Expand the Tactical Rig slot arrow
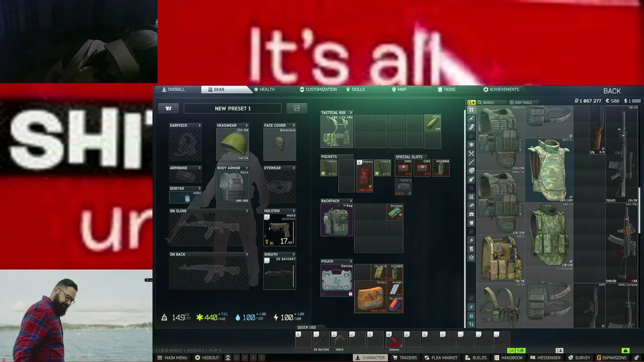Screen dimensions: 644x362 pyautogui.click(x=351, y=113)
